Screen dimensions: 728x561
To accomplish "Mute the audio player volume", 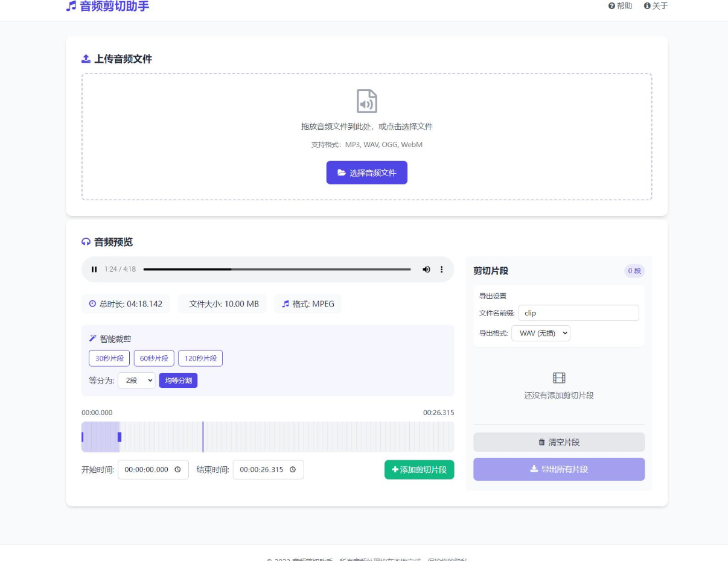I will (x=426, y=269).
